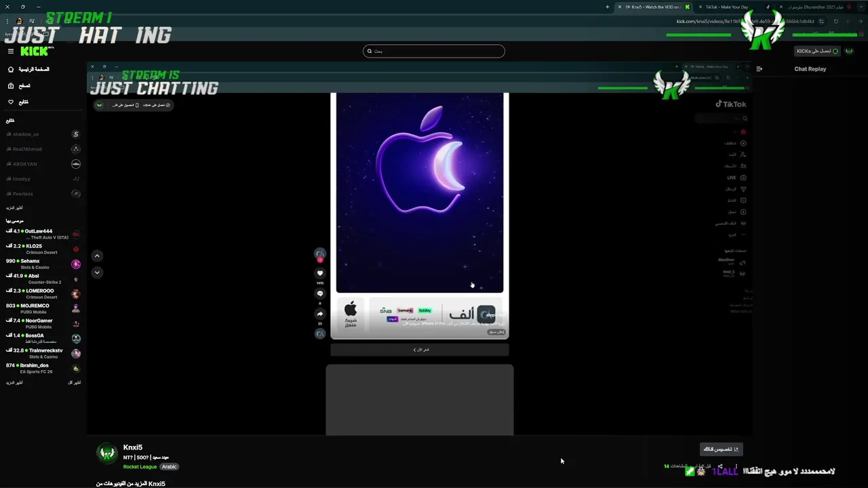The image size is (868, 488).
Task: Open followed channel shadow_xe
Action: click(43, 134)
